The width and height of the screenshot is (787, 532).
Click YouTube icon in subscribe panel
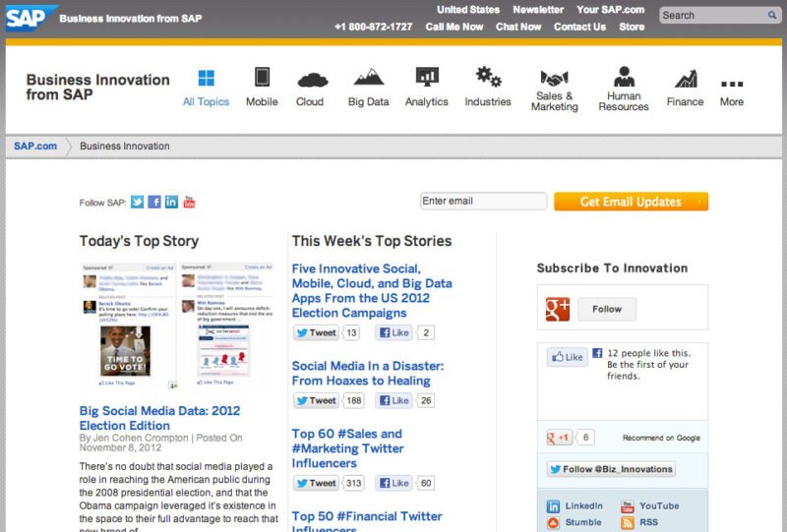click(x=628, y=506)
